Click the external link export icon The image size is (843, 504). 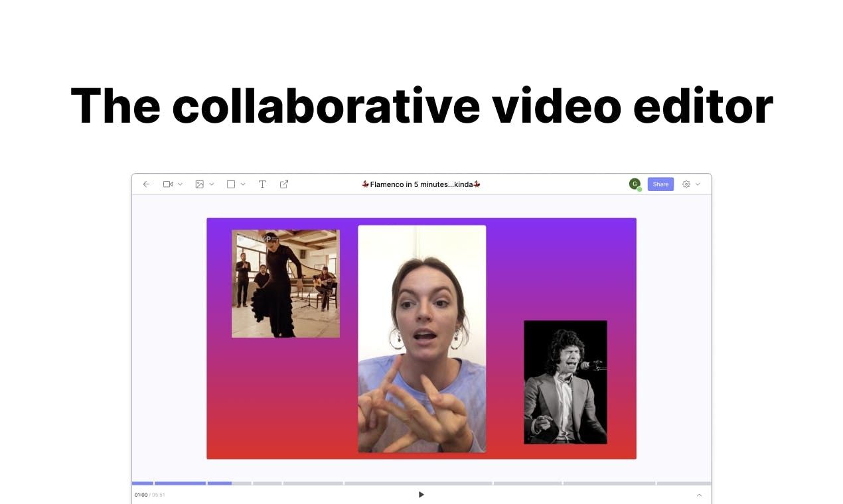[x=284, y=184]
